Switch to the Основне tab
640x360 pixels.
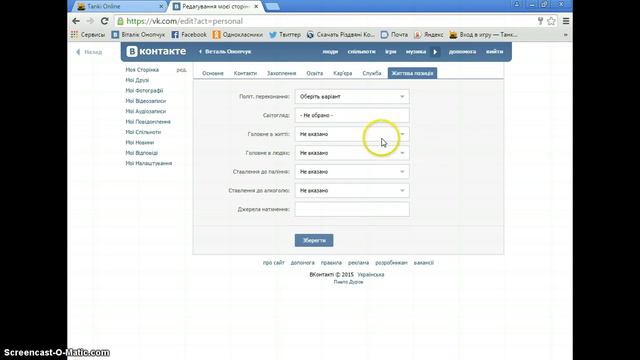point(213,73)
